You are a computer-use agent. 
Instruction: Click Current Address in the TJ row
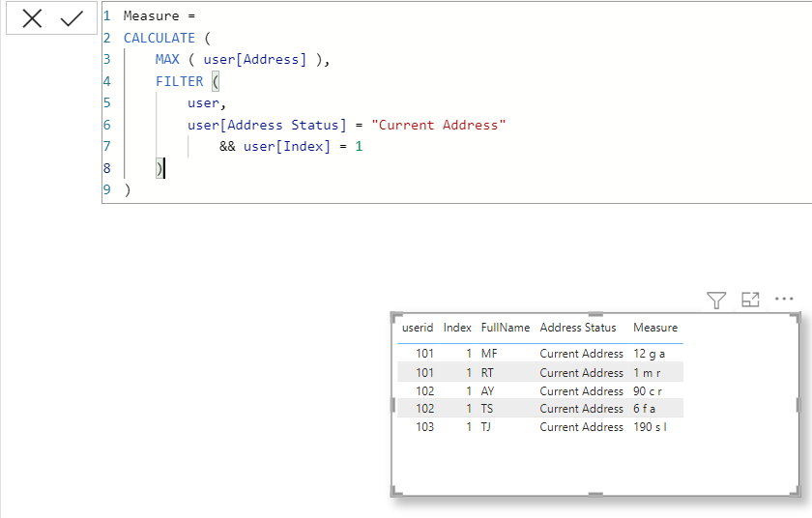click(x=582, y=427)
